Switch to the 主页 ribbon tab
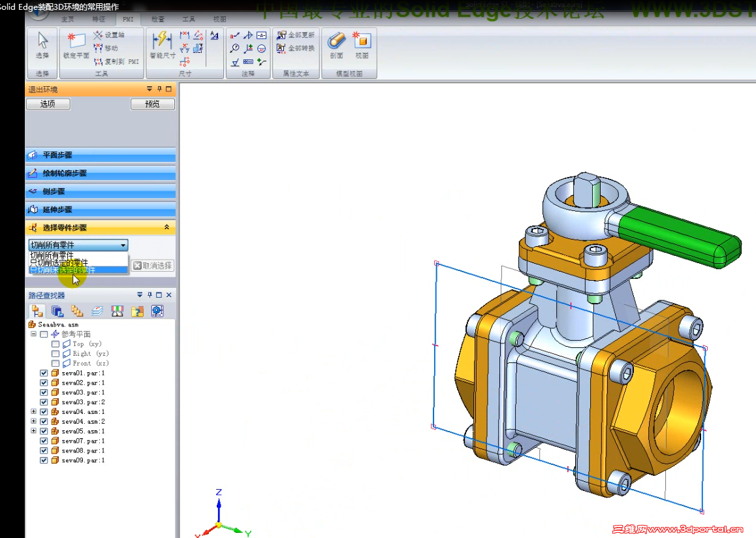Viewport: 756px width, 538px height. 68,20
